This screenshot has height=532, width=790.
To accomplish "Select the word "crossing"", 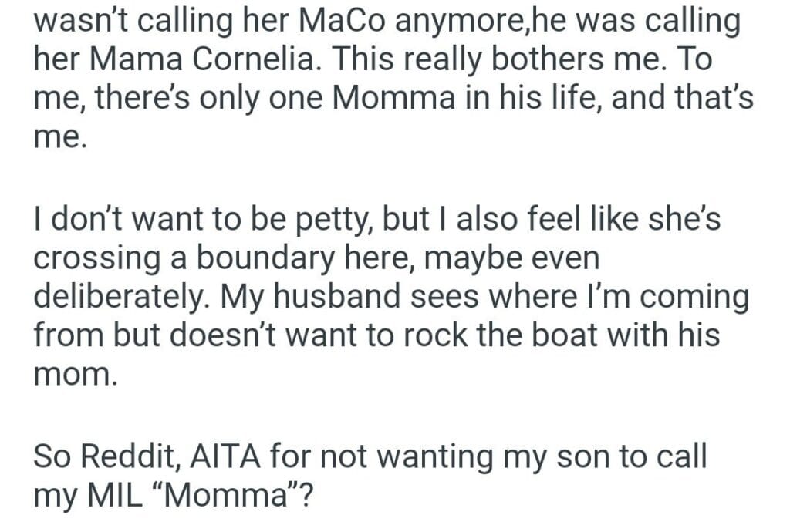I will [x=99, y=260].
